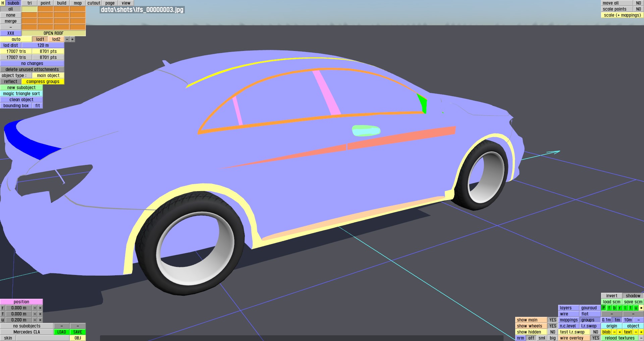
Task: Click the none layers button
Action: [11, 15]
